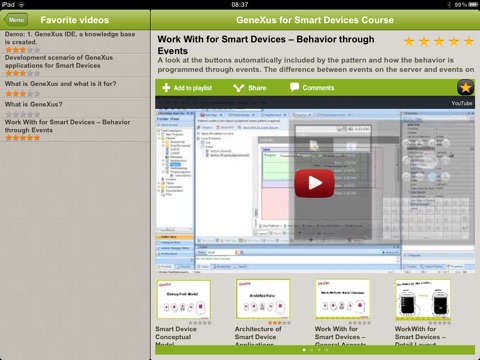480x360 pixels.
Task: Play the video with the red play button
Action: (314, 183)
